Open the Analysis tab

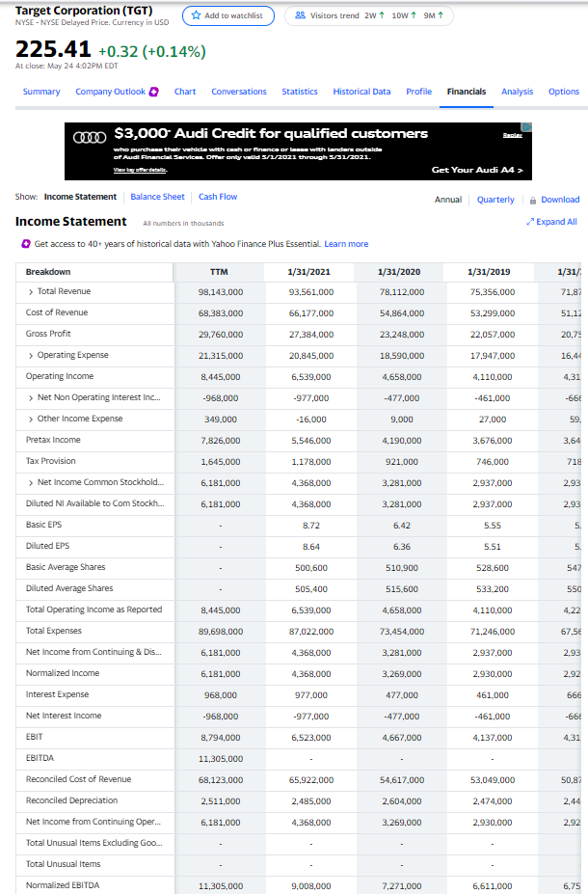coord(518,92)
